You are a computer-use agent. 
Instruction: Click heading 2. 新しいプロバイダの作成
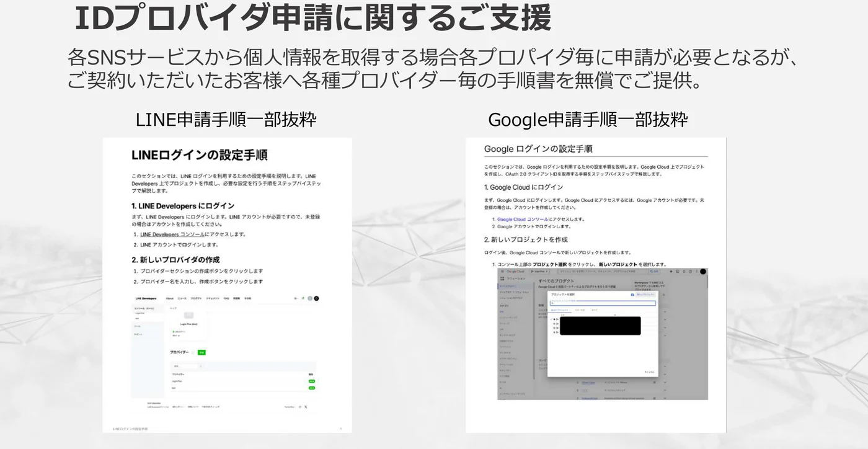175,260
